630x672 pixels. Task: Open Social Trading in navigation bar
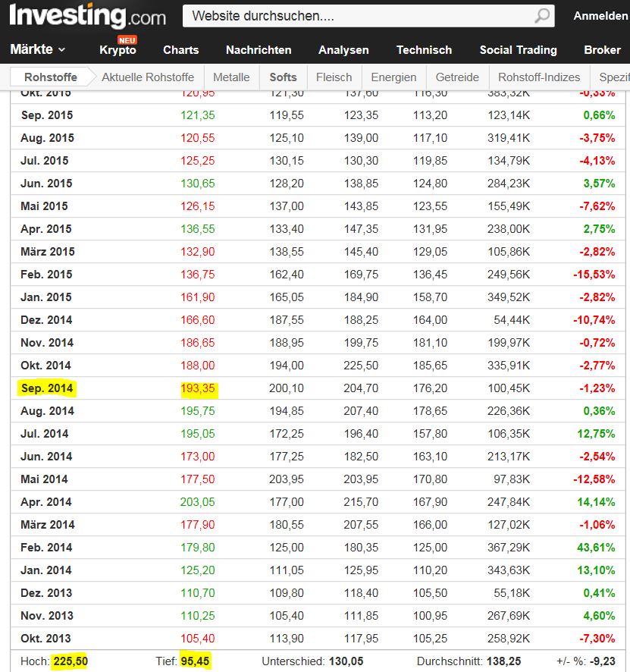point(518,50)
